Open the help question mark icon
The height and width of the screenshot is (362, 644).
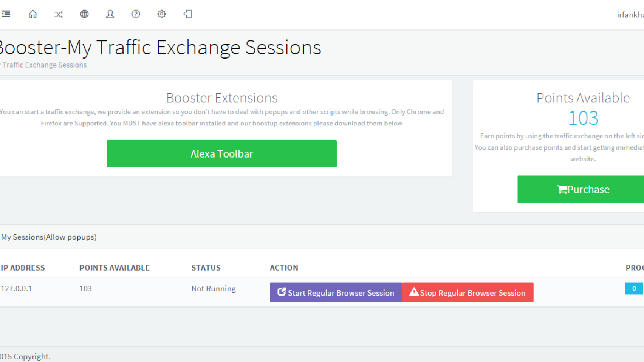pos(136,14)
